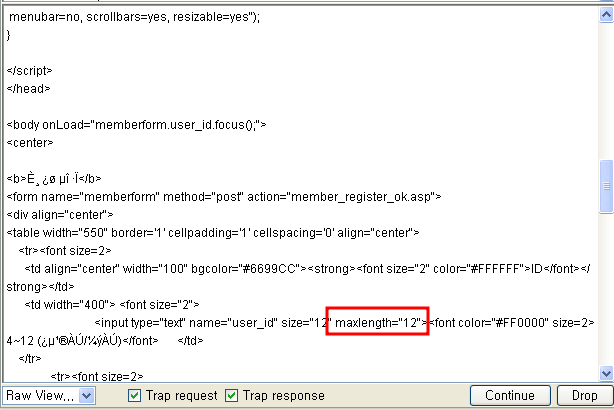Click the vertical scrollbar thumb
Image resolution: width=614 pixels, height=410 pixels.
coord(606,186)
